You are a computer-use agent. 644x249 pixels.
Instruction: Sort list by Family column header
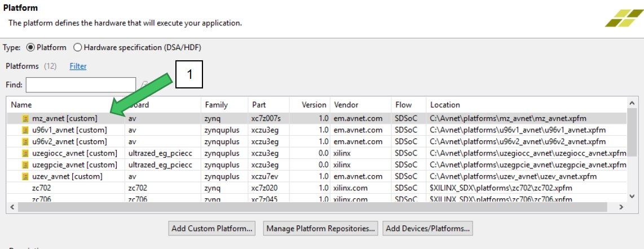coord(216,105)
